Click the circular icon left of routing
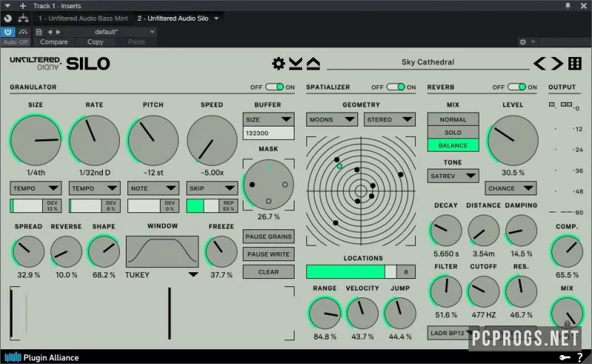This screenshot has width=592, height=364. coord(7,18)
